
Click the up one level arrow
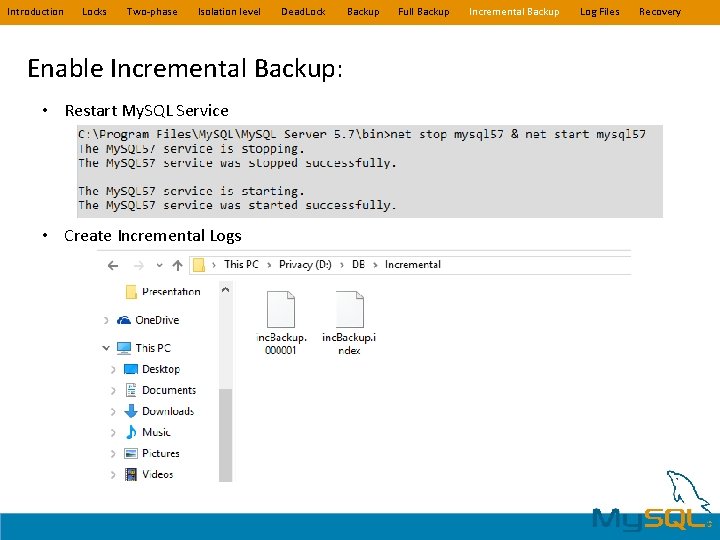(178, 265)
